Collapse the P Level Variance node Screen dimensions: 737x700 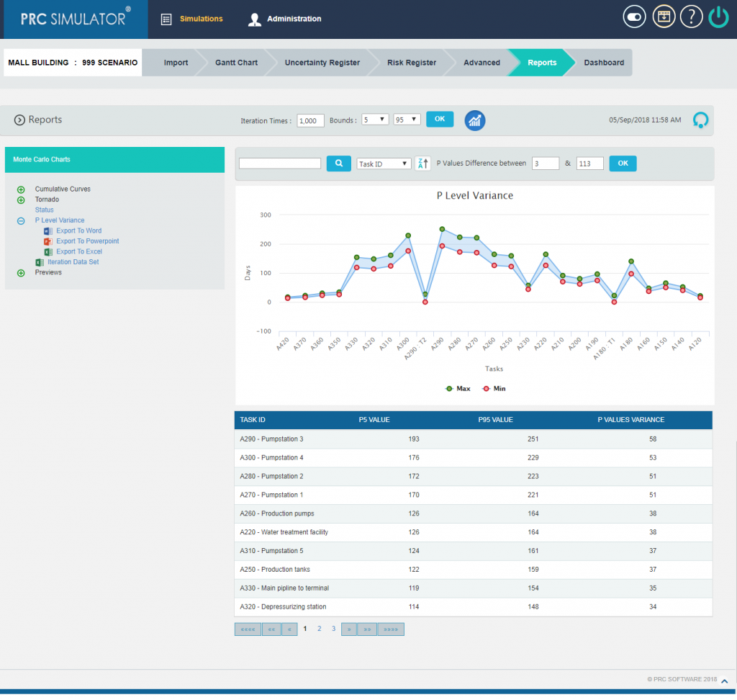(x=21, y=220)
